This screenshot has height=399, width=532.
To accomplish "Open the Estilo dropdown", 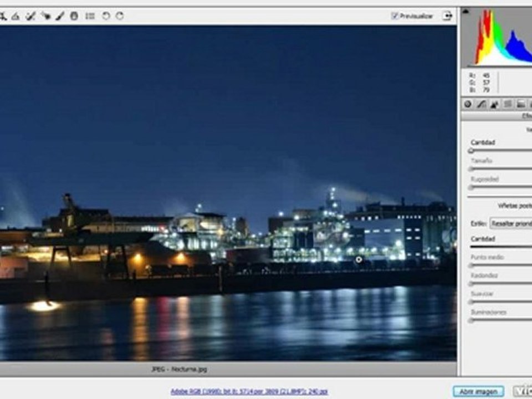I will coord(510,223).
